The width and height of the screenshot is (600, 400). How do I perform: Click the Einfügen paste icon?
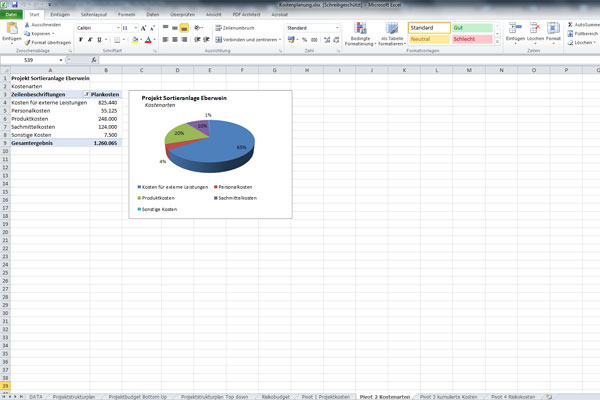click(x=10, y=30)
